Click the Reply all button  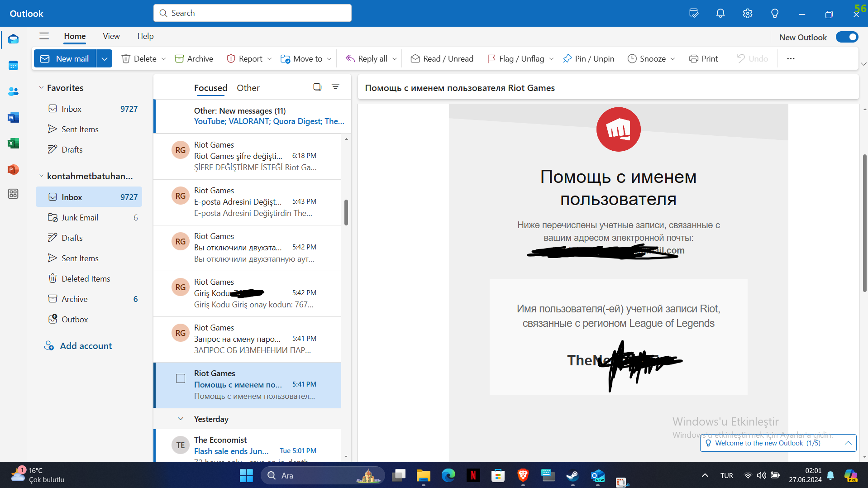367,59
